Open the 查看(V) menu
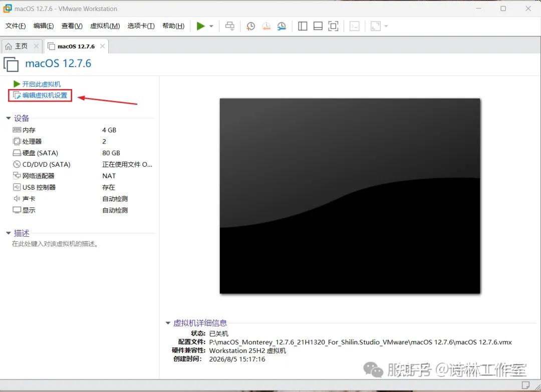Viewport: 541px width, 392px height. (x=72, y=26)
